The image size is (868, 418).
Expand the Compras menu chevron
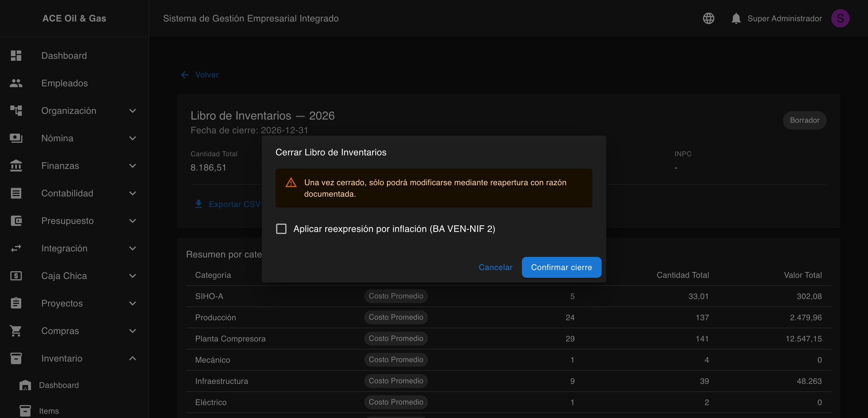coord(132,331)
